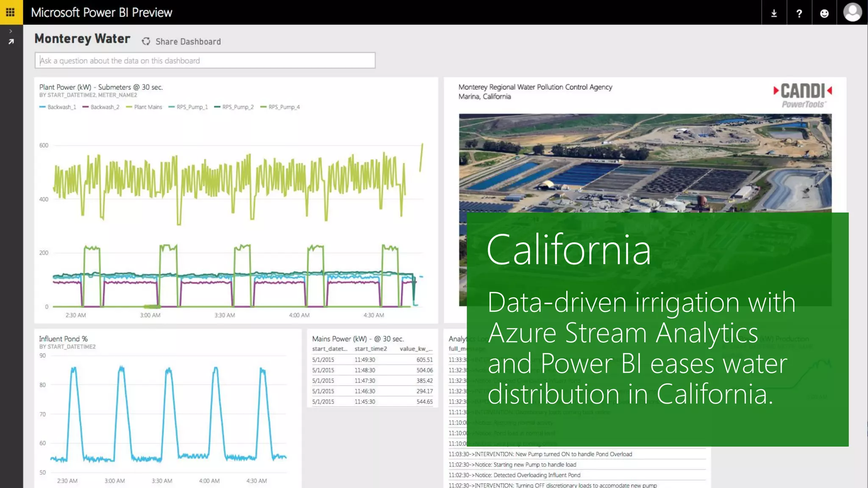The image size is (868, 488).
Task: Click the CANDI PowerTools logo
Action: [802, 96]
